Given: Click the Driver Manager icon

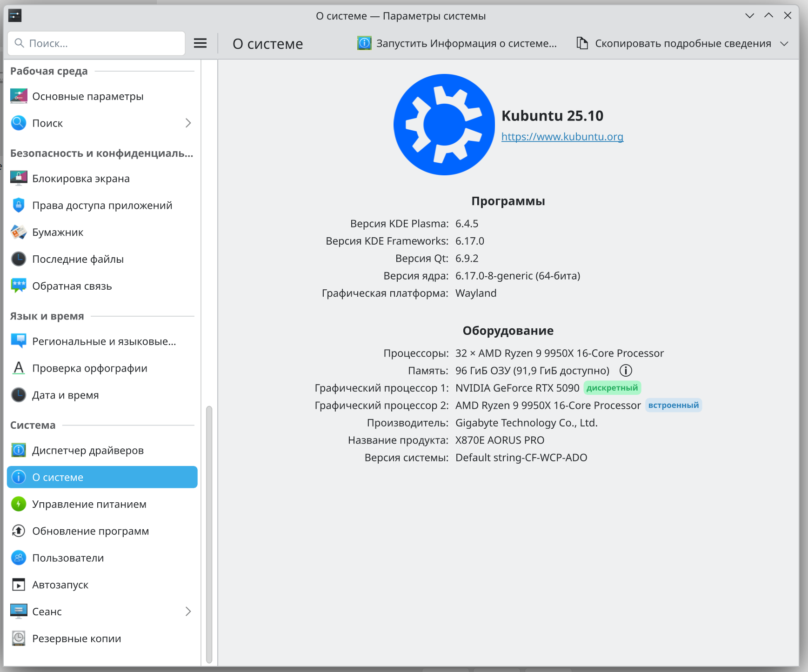Looking at the screenshot, I should (19, 450).
